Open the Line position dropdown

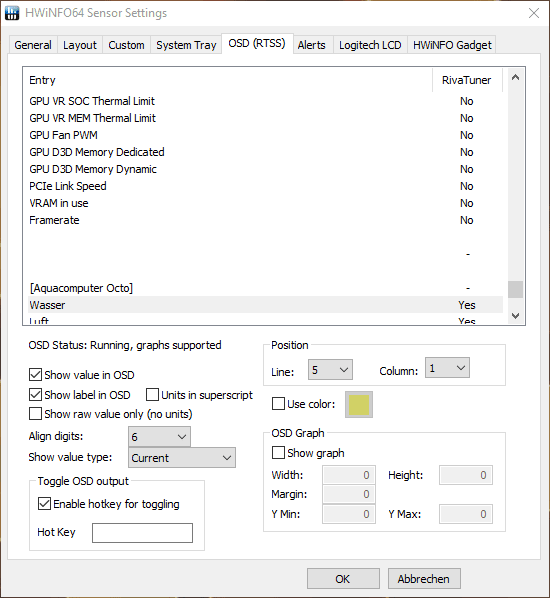tap(330, 370)
